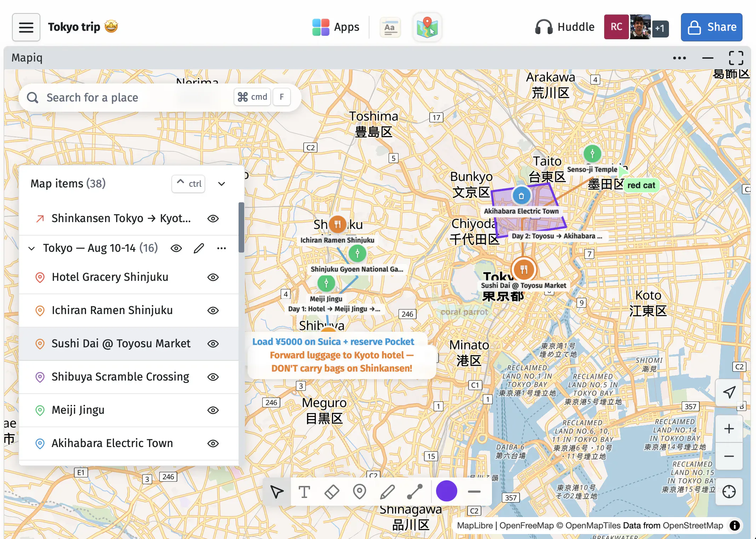Select Ichiran Ramen Shinjuku in list
Image resolution: width=756 pixels, height=539 pixels.
click(129, 311)
